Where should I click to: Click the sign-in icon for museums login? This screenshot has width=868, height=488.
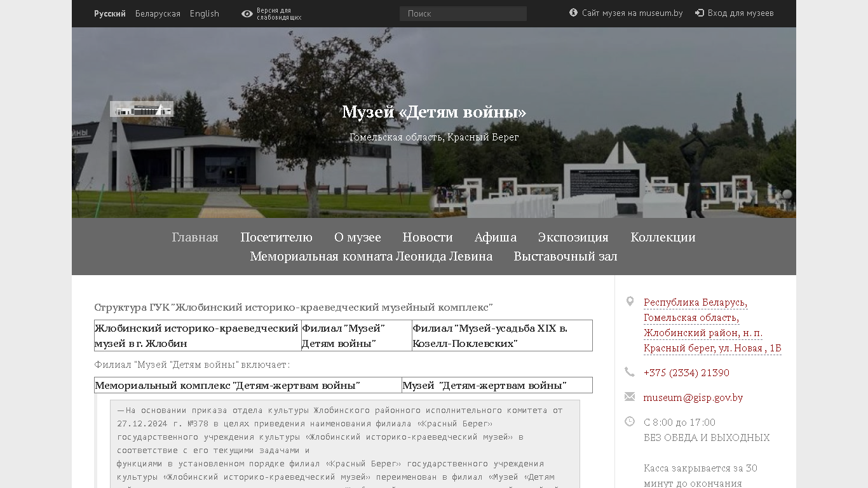(x=700, y=13)
